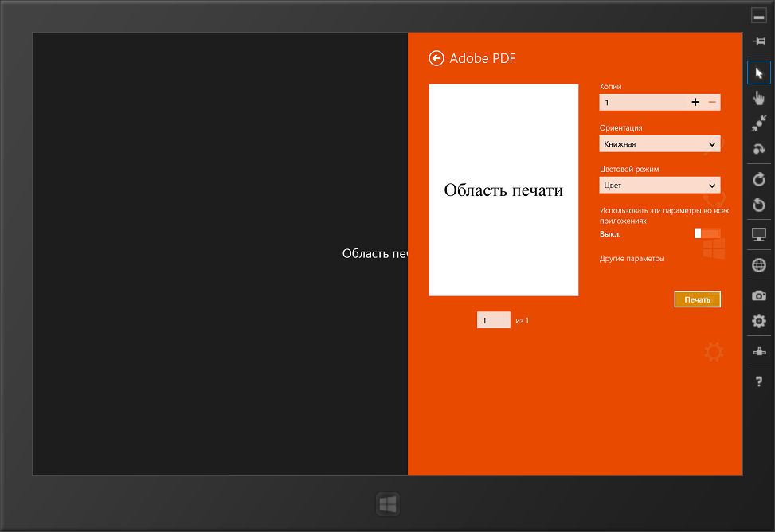
Task: Decrease copies with the minus button
Action: tap(712, 103)
